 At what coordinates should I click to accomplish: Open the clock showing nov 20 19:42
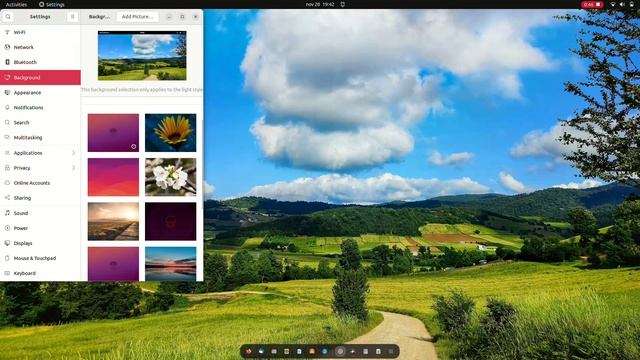pos(320,4)
